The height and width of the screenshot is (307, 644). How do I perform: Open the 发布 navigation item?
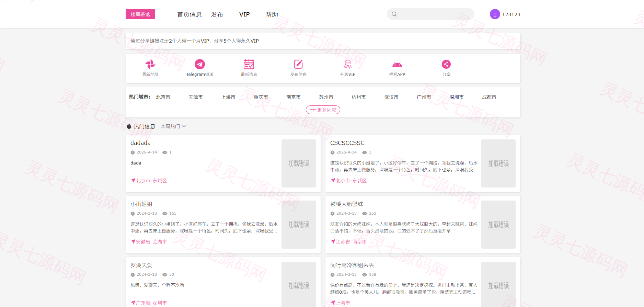pos(217,14)
